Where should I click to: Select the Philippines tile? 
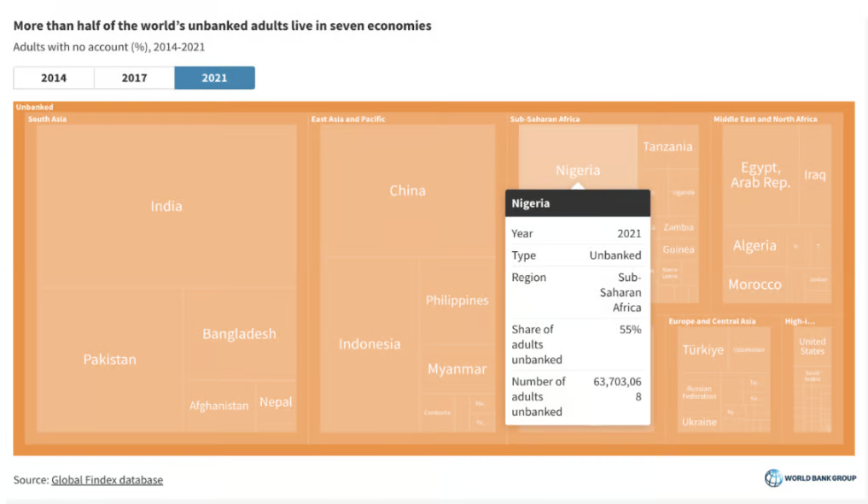pos(457,301)
